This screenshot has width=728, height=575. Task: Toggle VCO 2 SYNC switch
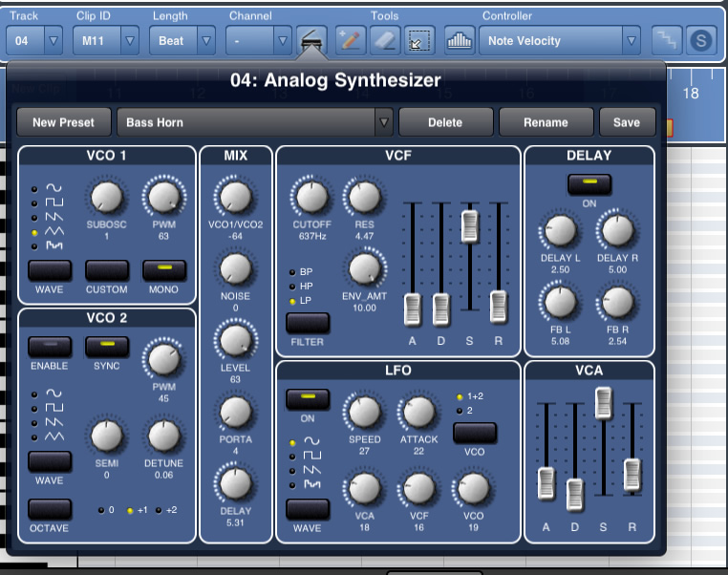(x=107, y=347)
